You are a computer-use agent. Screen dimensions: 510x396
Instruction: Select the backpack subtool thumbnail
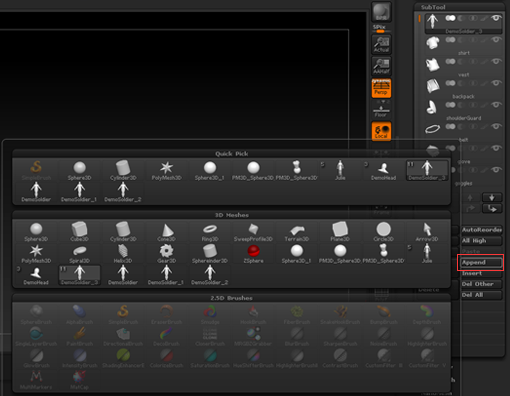click(433, 86)
